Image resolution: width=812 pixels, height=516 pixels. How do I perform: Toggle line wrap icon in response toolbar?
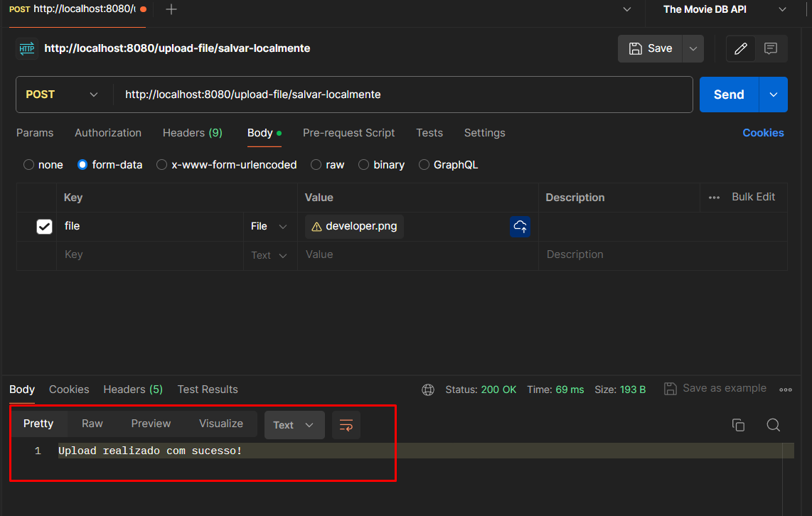(x=346, y=425)
